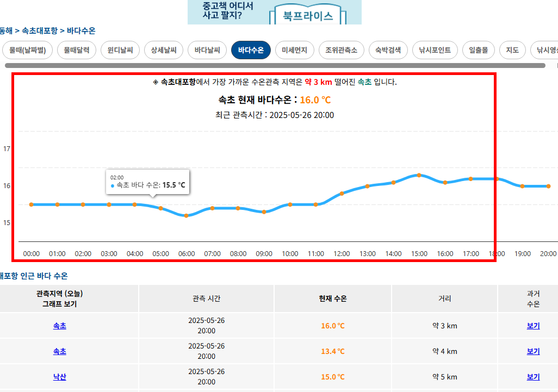This screenshot has width=558, height=392.
Task: Select the 바다날씨 tab
Action: point(207,50)
